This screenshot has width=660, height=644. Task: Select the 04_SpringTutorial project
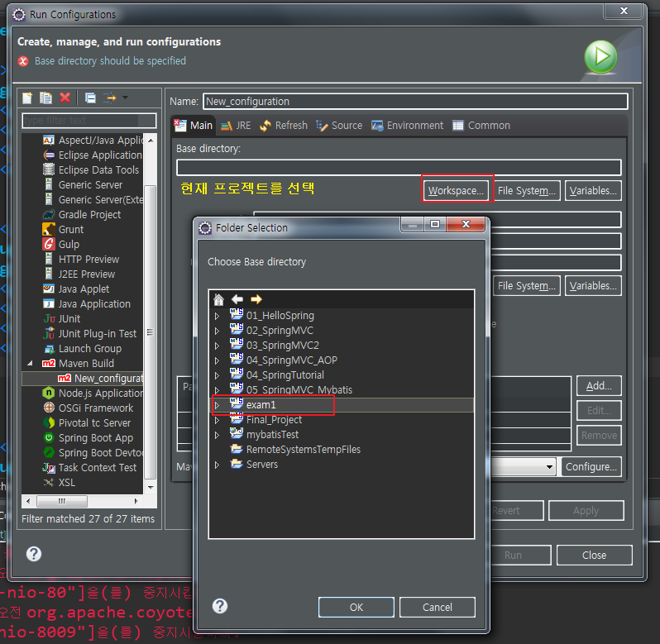coord(277,375)
